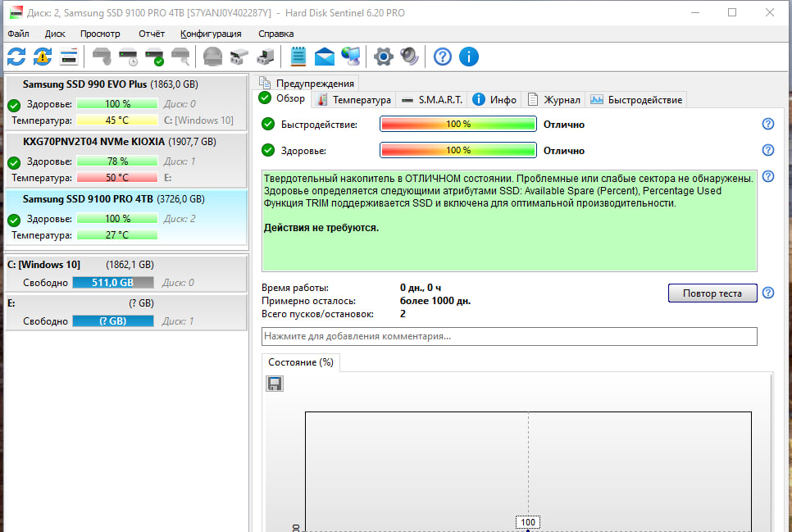The width and height of the screenshot is (792, 532).
Task: Click the grey disk surface globe toolbar icon
Action: coord(212,57)
